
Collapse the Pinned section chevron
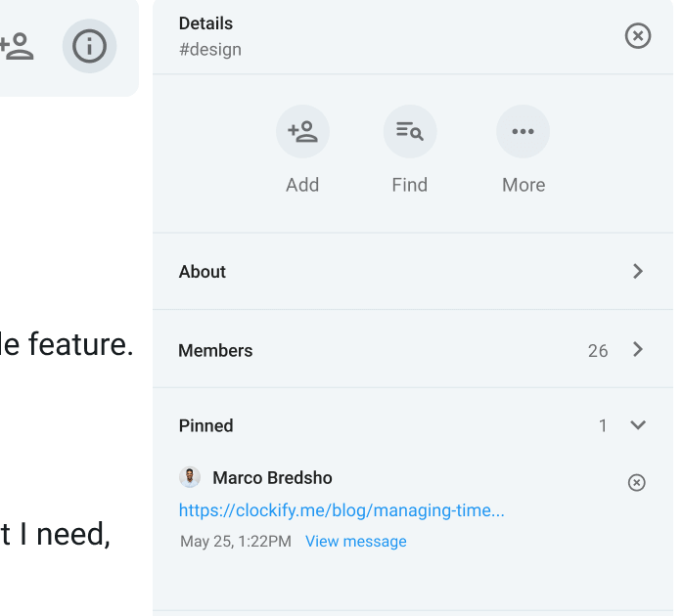point(638,425)
